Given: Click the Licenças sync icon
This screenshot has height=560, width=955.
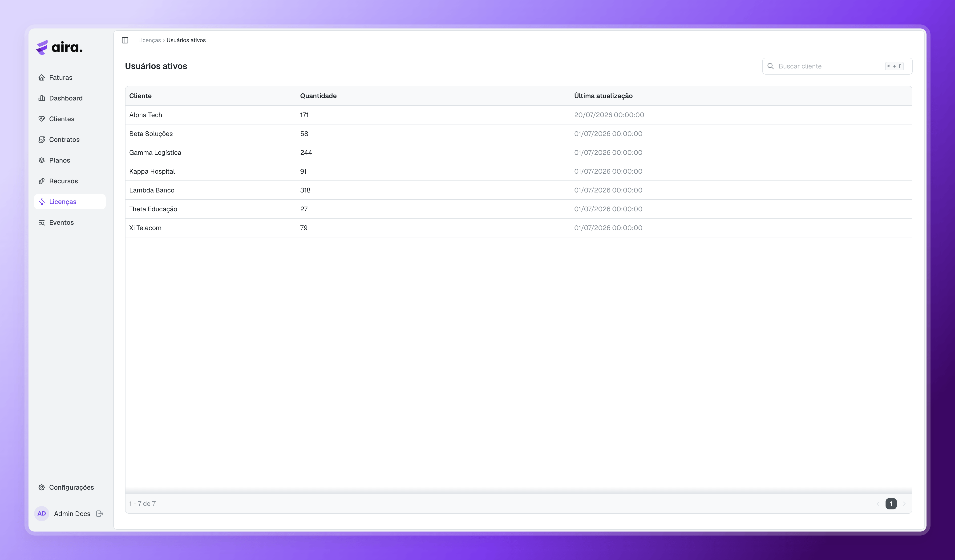Looking at the screenshot, I should 42,202.
